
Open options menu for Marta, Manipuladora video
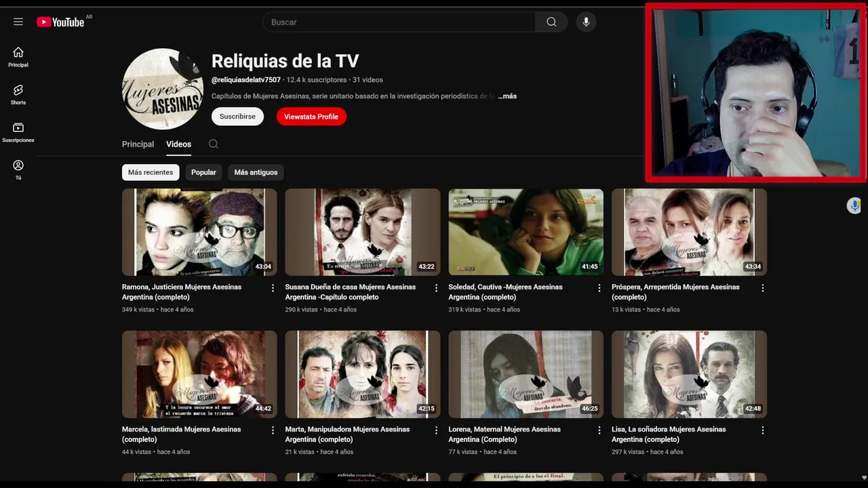(436, 430)
